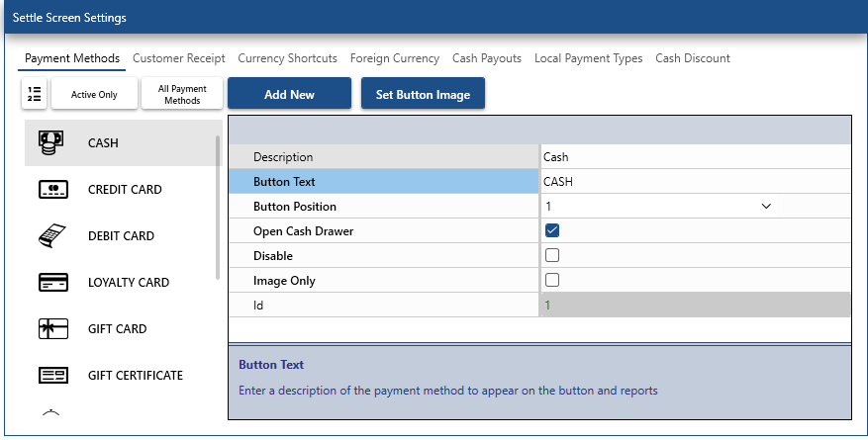The image size is (868, 440).
Task: Select the gift certificate icon
Action: pos(51,376)
